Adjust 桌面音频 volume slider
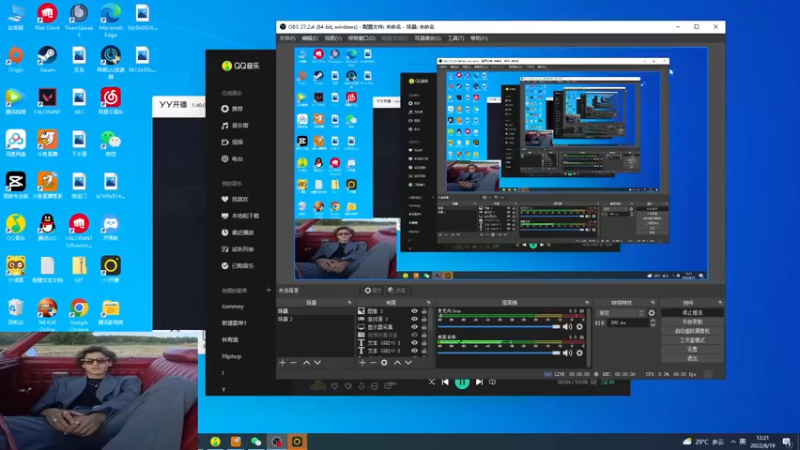This screenshot has height=450, width=800. [x=498, y=353]
